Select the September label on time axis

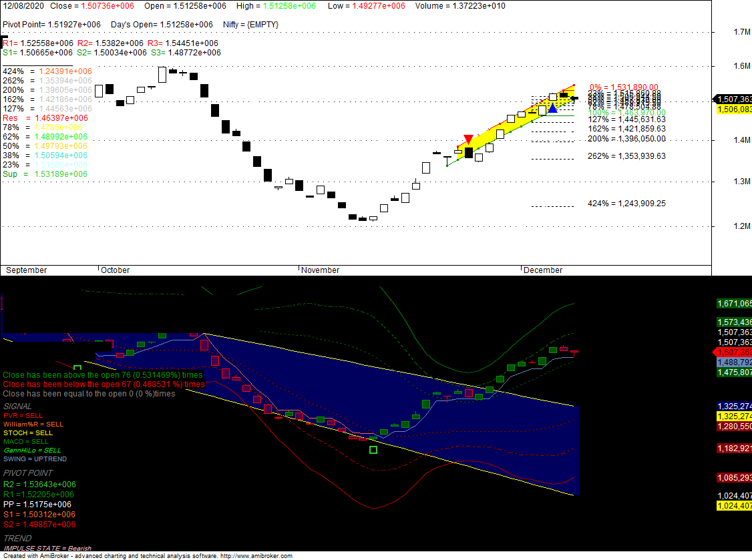(26, 270)
